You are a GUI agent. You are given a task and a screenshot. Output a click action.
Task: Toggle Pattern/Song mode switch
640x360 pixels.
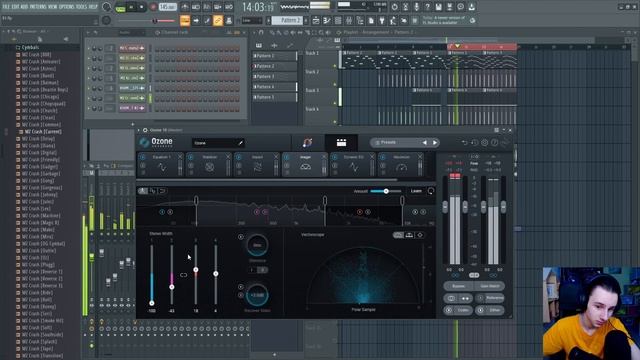point(120,7)
